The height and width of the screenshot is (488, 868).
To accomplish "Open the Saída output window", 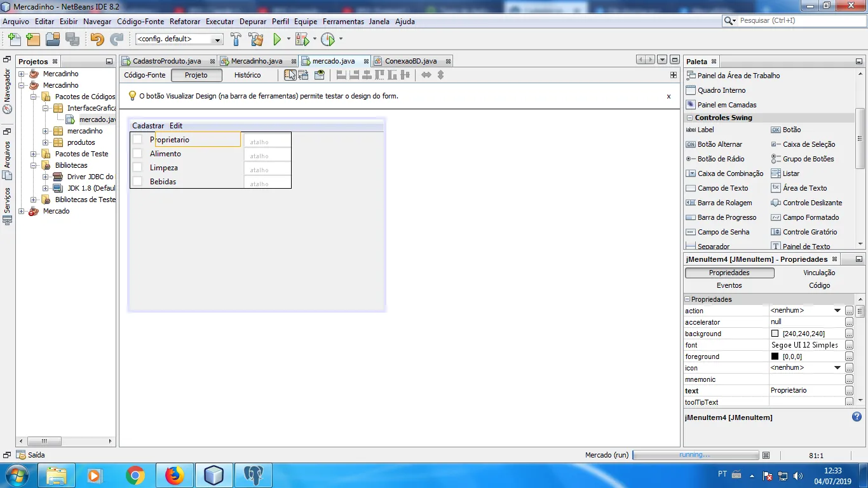I will tap(31, 455).
